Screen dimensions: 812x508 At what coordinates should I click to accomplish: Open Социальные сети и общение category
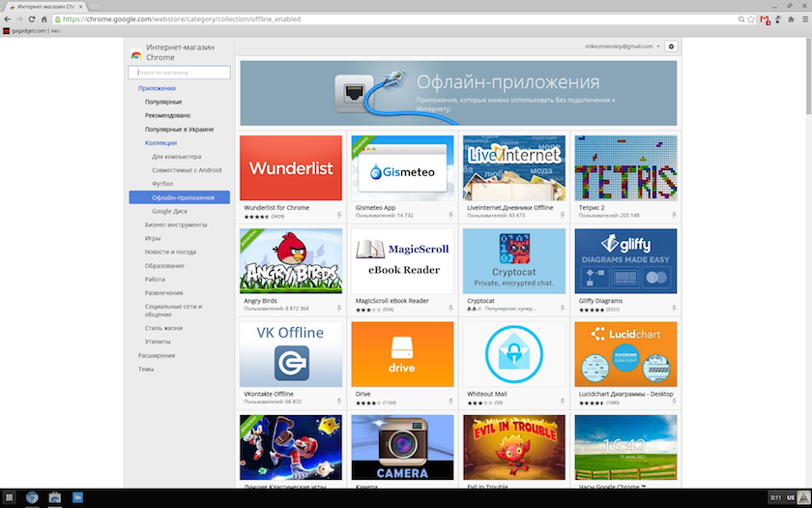coord(173,310)
